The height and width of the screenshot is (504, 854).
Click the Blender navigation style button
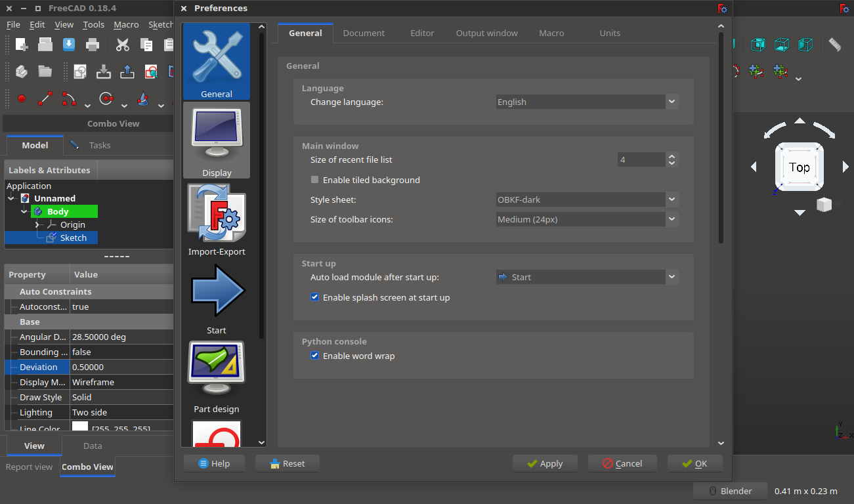[730, 491]
